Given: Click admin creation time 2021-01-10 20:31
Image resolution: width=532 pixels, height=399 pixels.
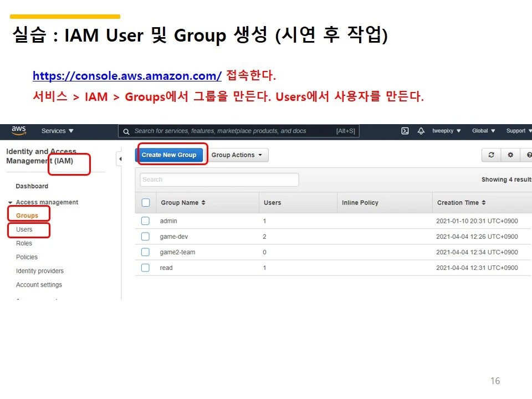Looking at the screenshot, I should [477, 221].
